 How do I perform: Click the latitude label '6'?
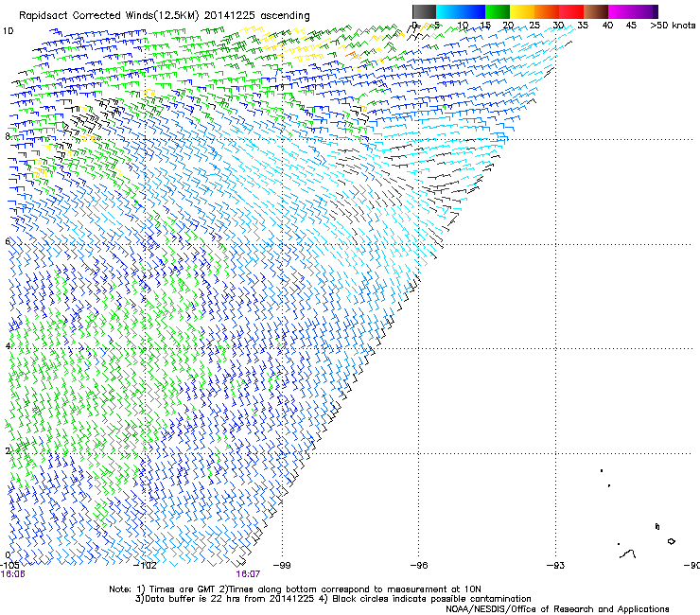coord(8,241)
